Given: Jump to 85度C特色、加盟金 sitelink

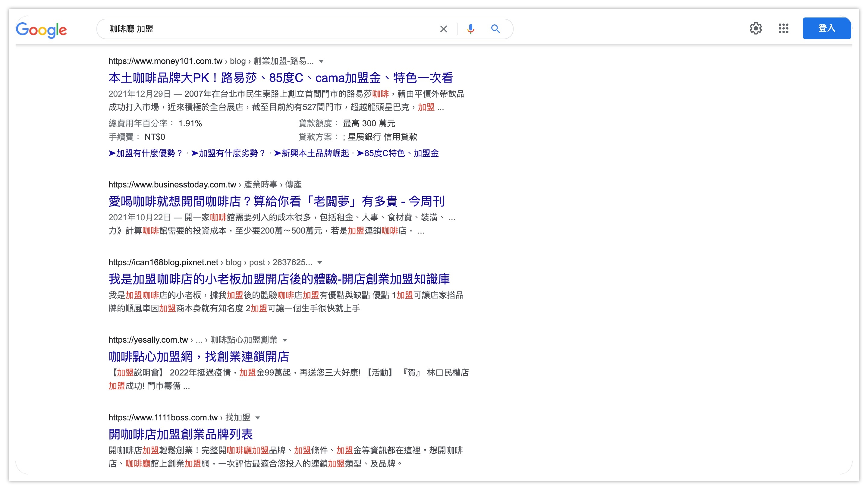Looking at the screenshot, I should click(398, 153).
